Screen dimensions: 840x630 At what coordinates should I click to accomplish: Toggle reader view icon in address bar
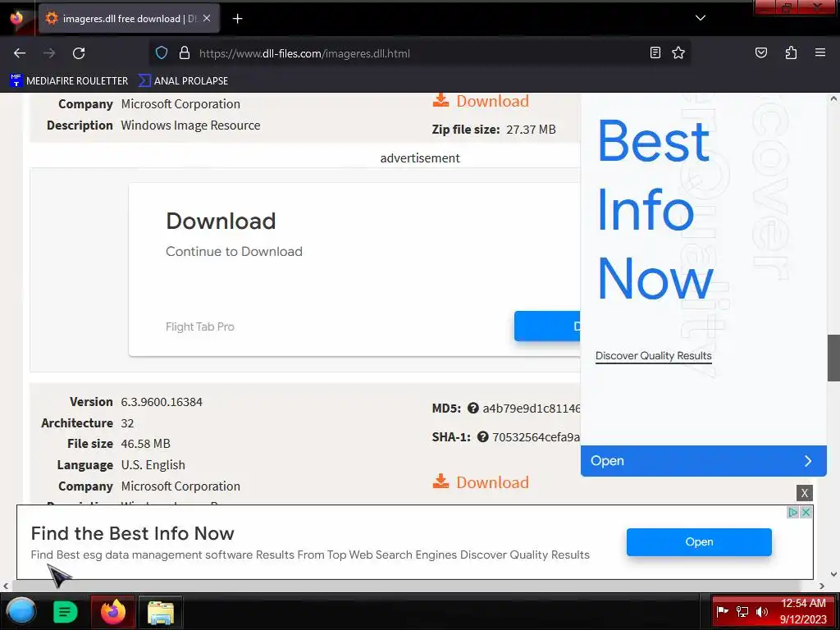(x=655, y=52)
